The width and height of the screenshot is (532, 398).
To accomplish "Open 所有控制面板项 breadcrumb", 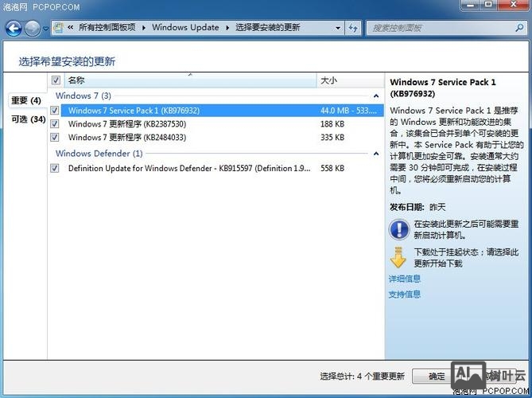I will pyautogui.click(x=107, y=28).
